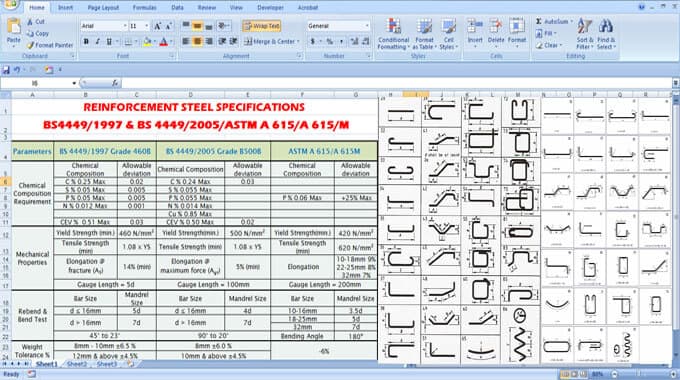Increase font size with Grow Font icon
This screenshot has height=380, width=680.
pos(157,26)
